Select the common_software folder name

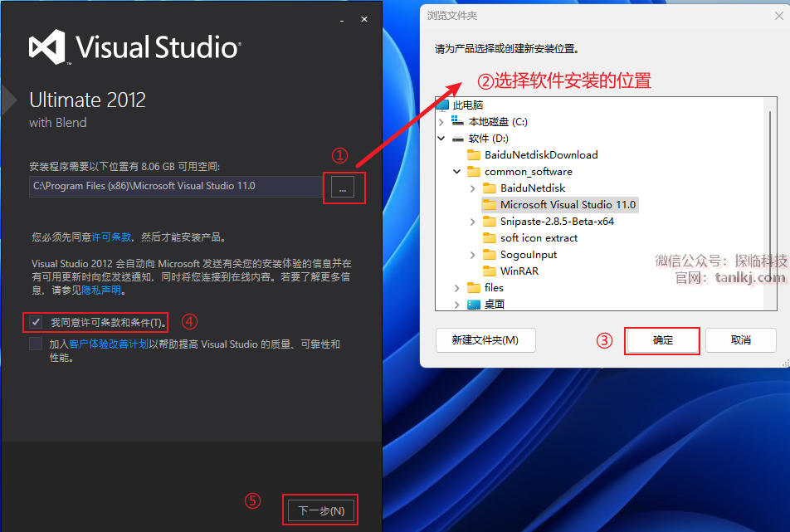point(529,172)
